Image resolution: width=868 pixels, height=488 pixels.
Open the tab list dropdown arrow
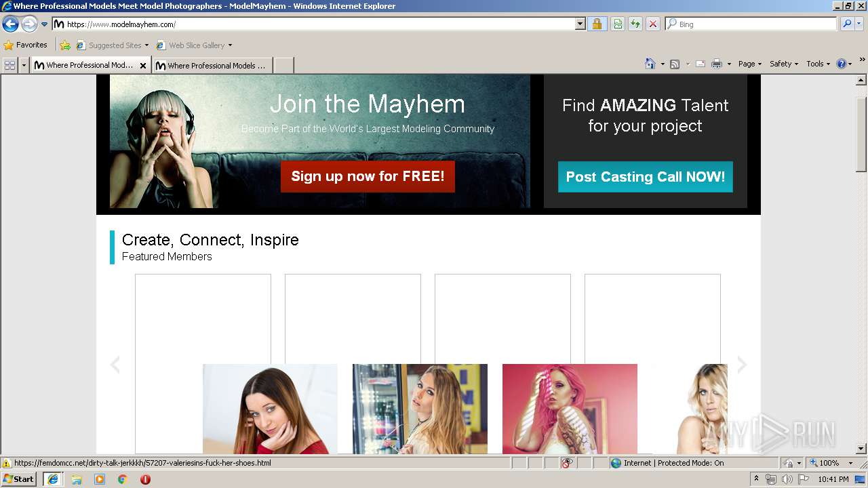(24, 65)
